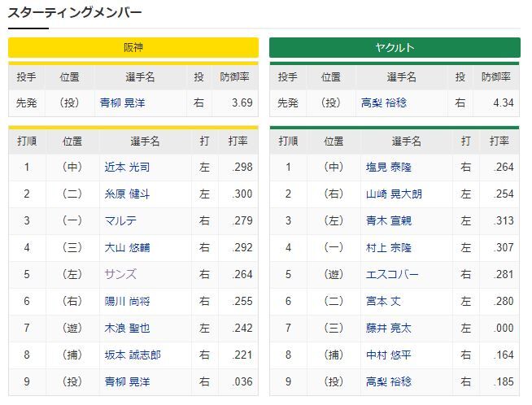Screen dimensions: 532x405
Task: Click the エスコバー link
Action: 392,274
